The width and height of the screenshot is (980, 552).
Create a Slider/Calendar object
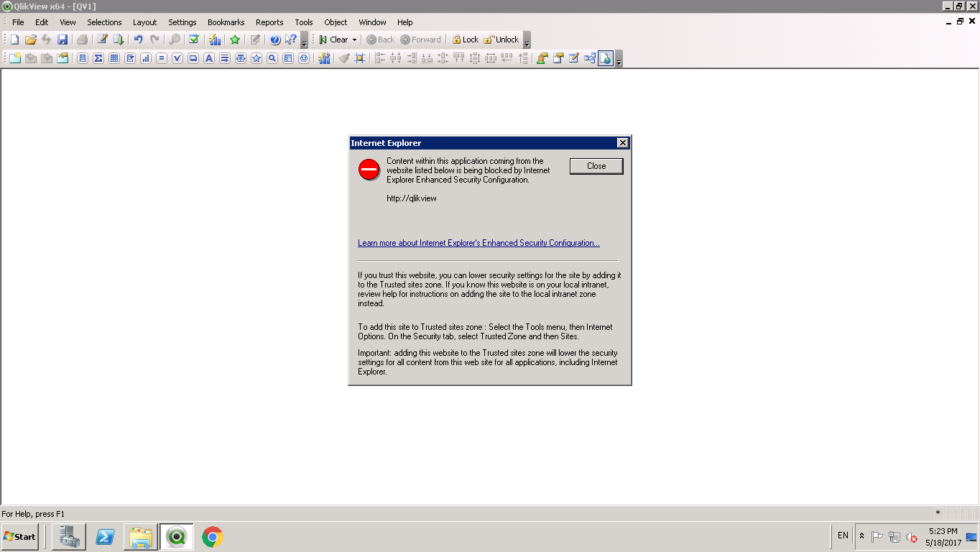point(241,58)
